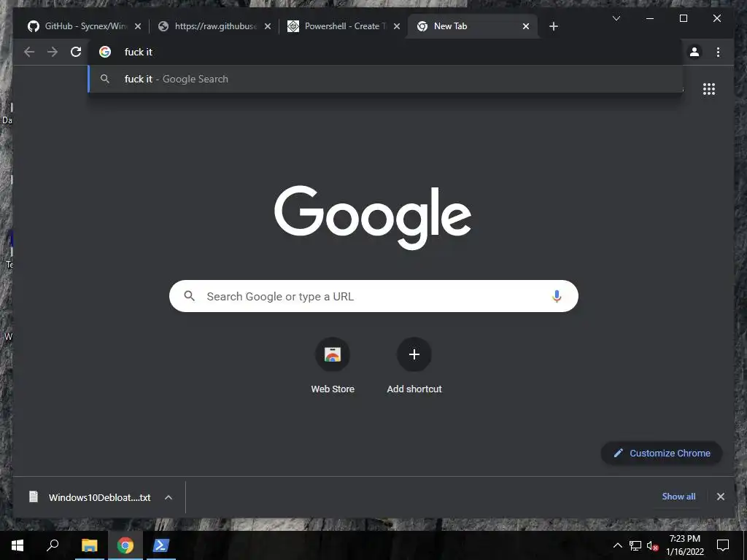Open the Windows notification center
This screenshot has width=747, height=560.
pyautogui.click(x=723, y=545)
